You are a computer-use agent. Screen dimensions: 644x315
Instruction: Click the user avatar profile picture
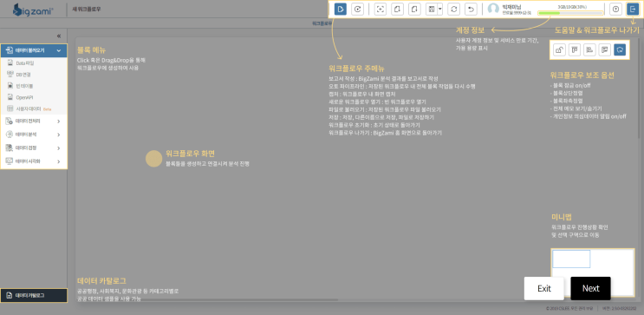pyautogui.click(x=493, y=9)
